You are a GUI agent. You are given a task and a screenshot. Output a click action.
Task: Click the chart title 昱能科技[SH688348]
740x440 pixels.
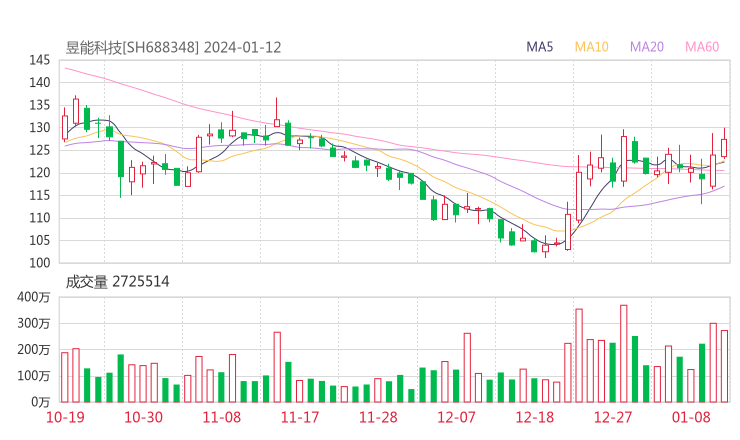(x=133, y=47)
